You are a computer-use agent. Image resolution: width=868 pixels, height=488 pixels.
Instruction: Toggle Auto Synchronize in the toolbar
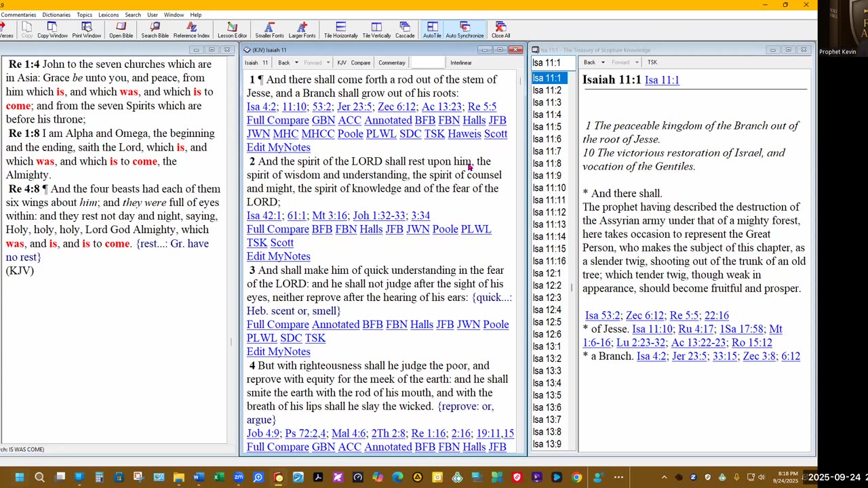click(465, 30)
